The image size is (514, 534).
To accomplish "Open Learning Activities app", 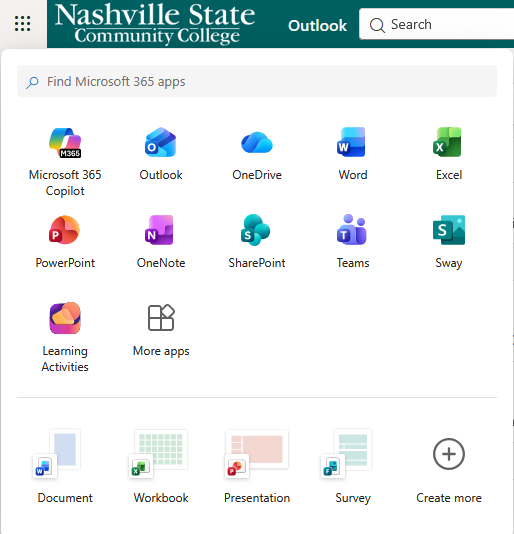I will click(x=65, y=337).
